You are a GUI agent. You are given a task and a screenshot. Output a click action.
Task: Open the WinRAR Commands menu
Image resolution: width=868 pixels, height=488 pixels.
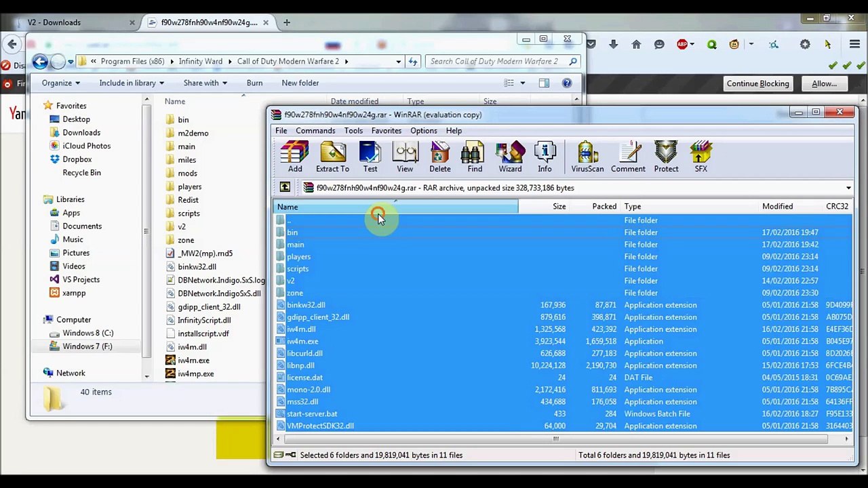click(315, 131)
